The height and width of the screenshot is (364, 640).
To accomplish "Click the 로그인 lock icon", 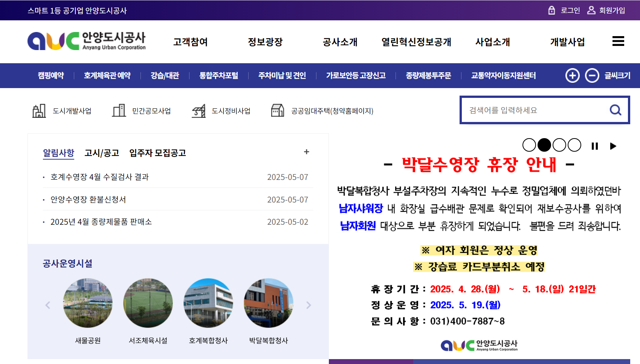I will point(552,10).
